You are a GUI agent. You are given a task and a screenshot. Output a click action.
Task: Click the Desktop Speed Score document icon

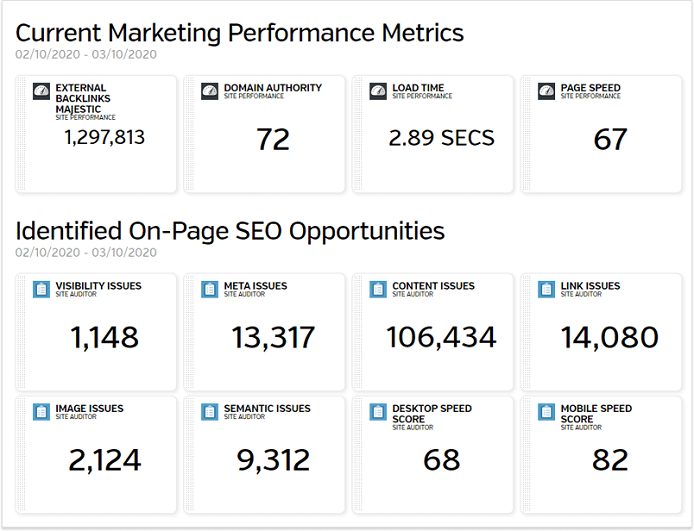[x=378, y=412]
